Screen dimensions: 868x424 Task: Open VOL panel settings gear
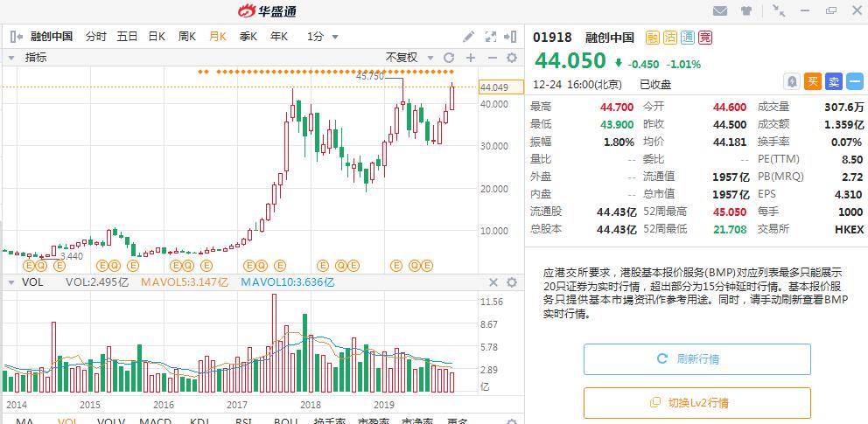coord(512,282)
